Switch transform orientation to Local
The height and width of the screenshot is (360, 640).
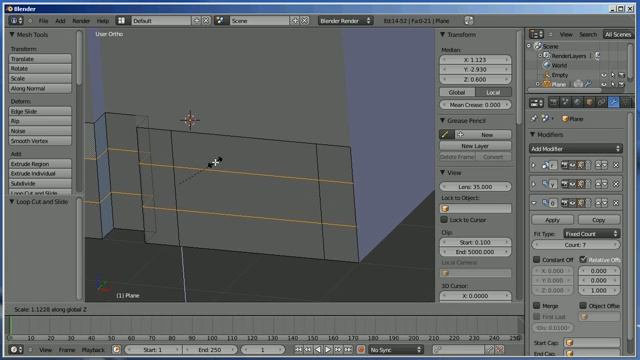tap(493, 92)
